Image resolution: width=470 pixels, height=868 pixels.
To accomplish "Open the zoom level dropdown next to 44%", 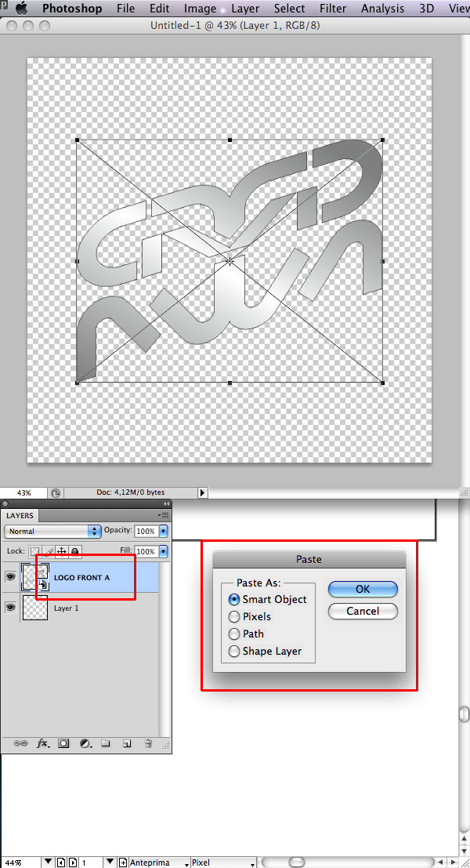I will [48, 863].
